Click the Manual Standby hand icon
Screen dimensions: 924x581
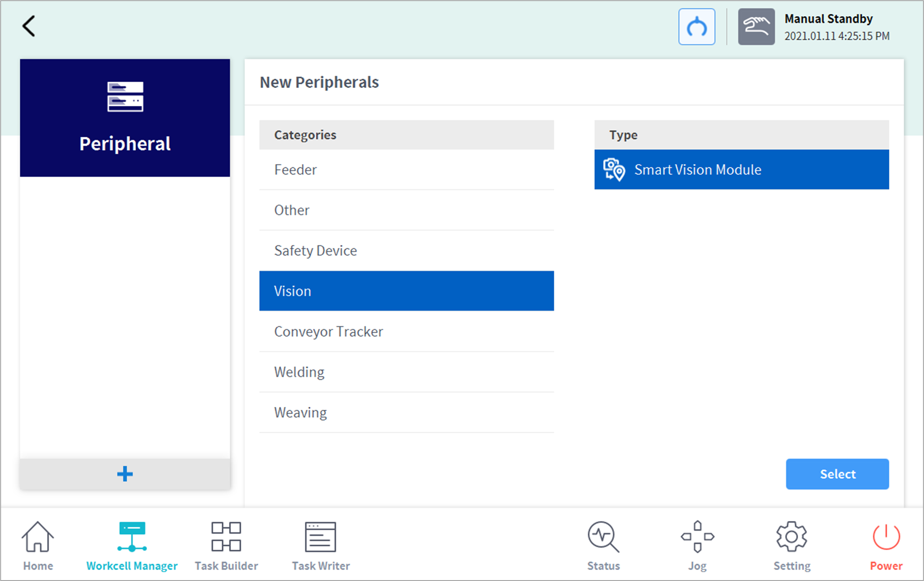tap(756, 27)
